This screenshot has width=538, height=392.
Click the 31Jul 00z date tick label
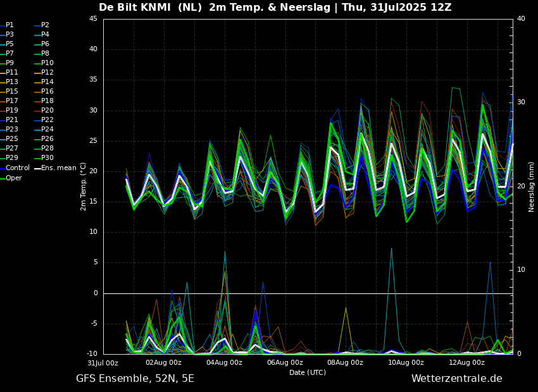click(103, 363)
